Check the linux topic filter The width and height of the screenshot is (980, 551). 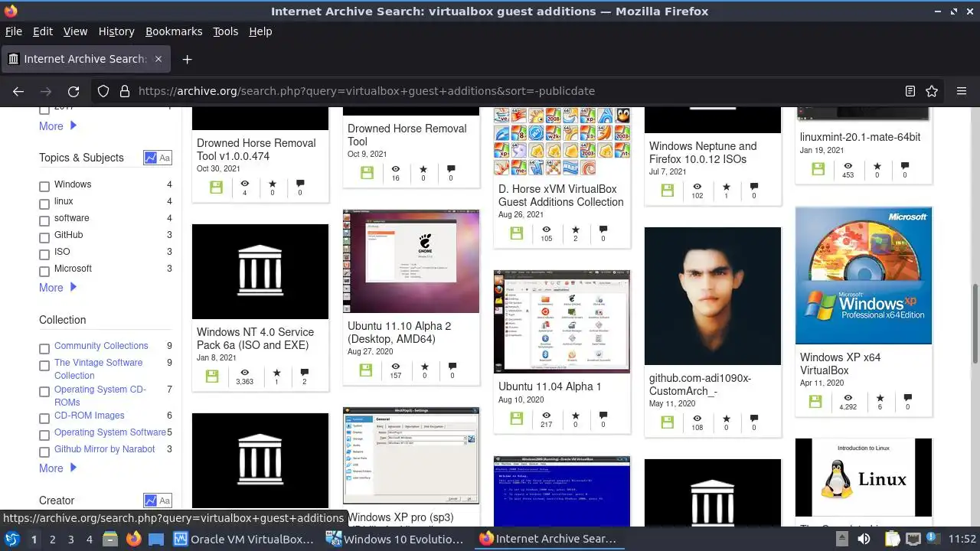44,203
